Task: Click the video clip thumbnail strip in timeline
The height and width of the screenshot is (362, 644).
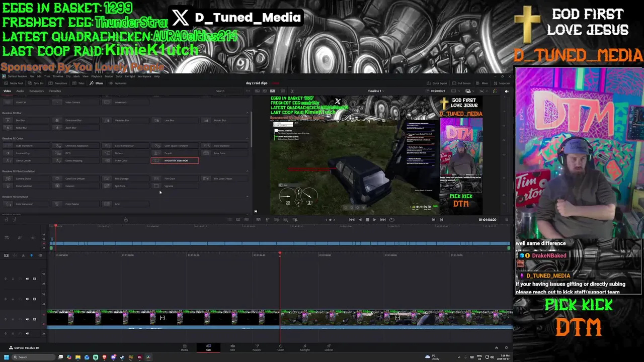Action: tap(280, 318)
